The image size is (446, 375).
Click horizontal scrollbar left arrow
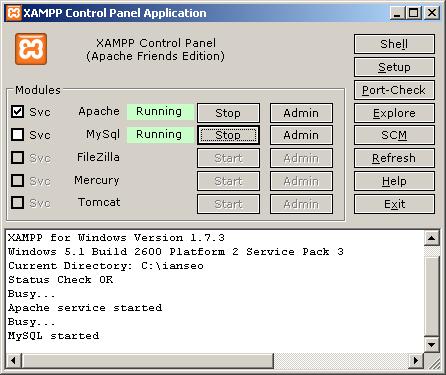click(13, 361)
